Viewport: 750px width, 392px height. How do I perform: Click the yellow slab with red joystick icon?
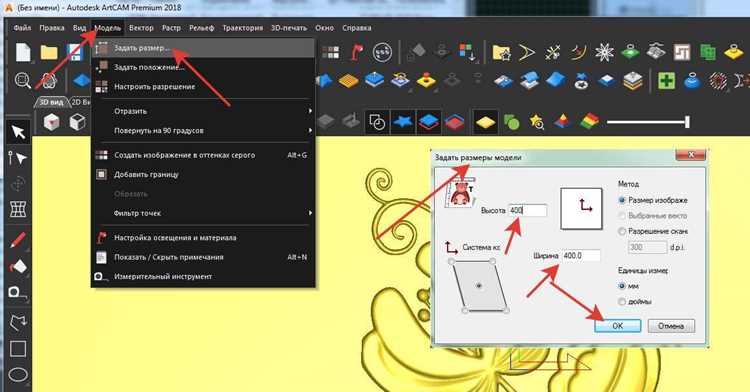click(x=426, y=80)
